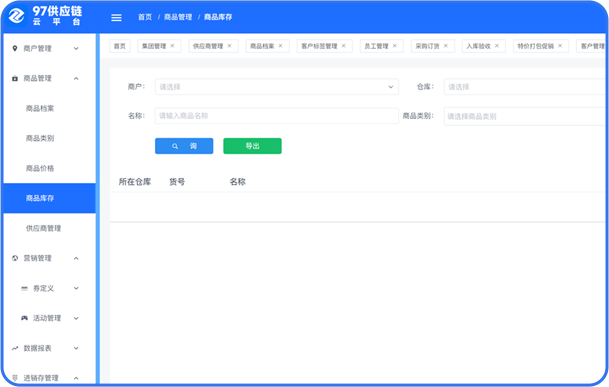Expand the 数据报表 menu chevron
The width and height of the screenshot is (609, 387).
click(x=76, y=348)
